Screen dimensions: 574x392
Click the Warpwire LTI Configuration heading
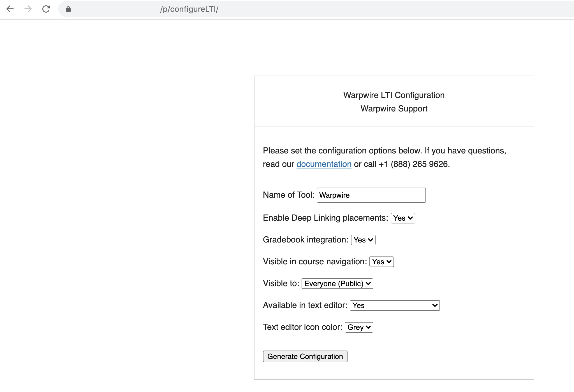(394, 95)
